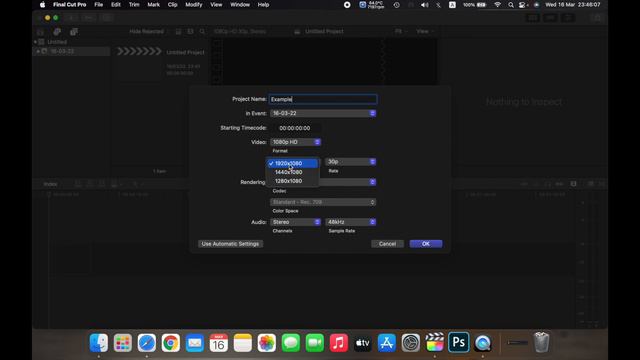This screenshot has height=360, width=640.
Task: Click the browser search magnifier icon
Action: 202,31
